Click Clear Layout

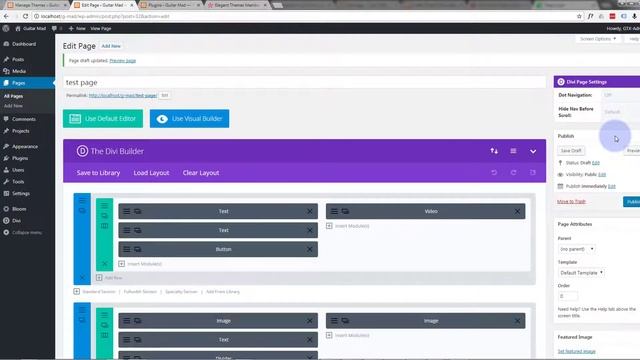click(201, 173)
